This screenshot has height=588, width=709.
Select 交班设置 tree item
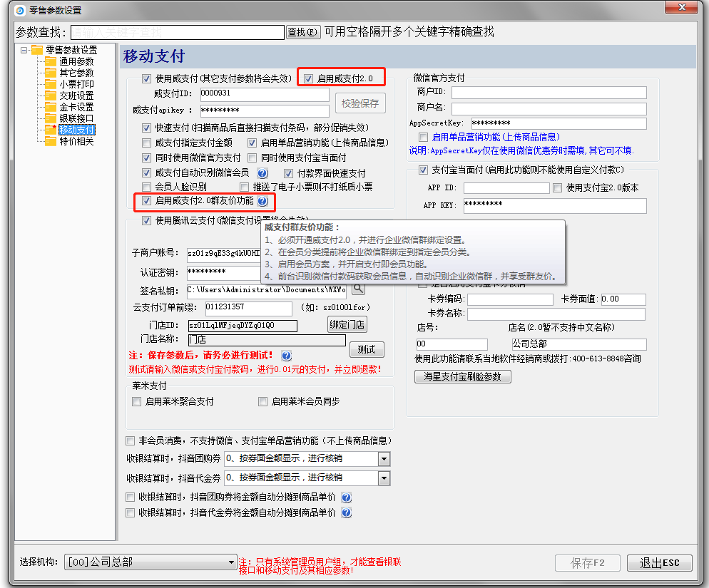pos(76,96)
